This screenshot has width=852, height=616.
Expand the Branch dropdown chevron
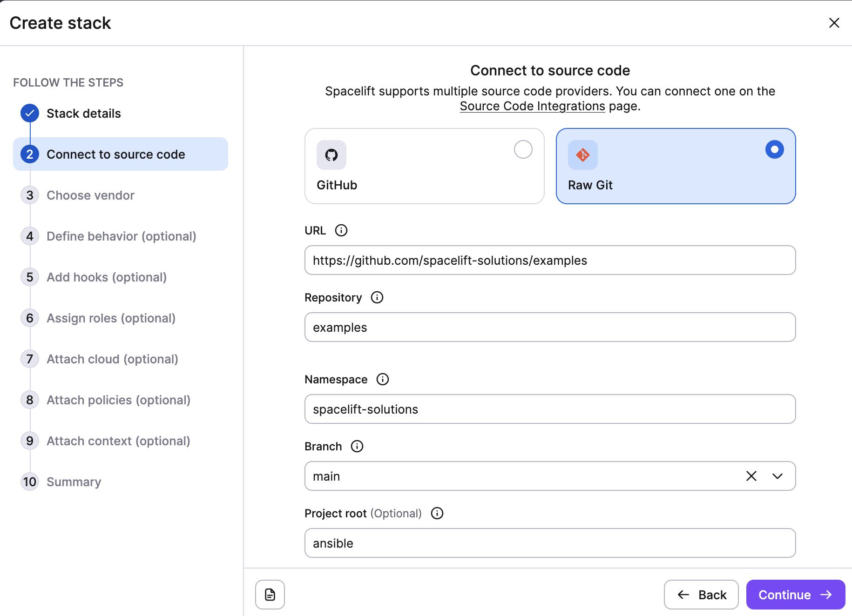[778, 476]
